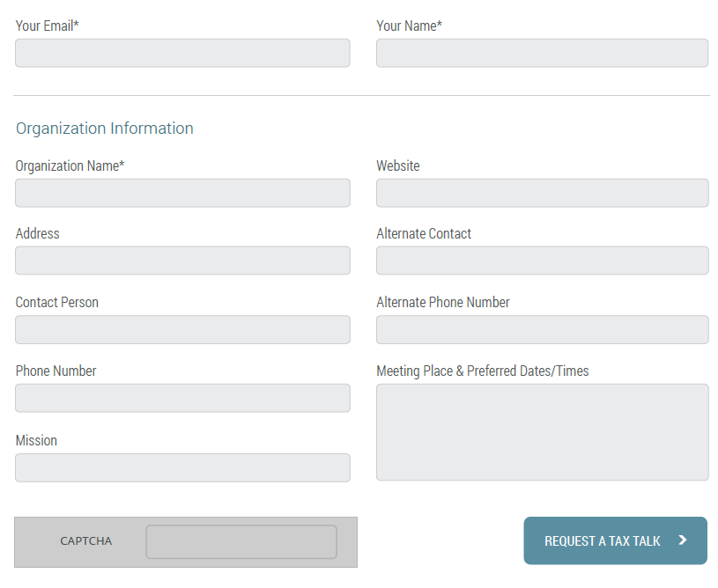Click the Address label text
Viewport: 718px width, 588px height.
[38, 234]
